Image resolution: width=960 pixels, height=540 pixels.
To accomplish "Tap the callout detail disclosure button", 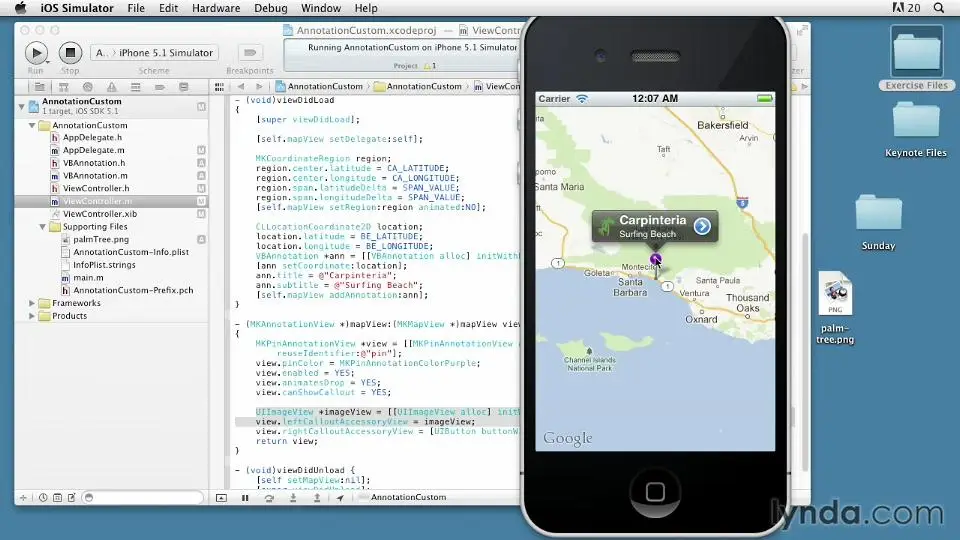I will tap(702, 227).
